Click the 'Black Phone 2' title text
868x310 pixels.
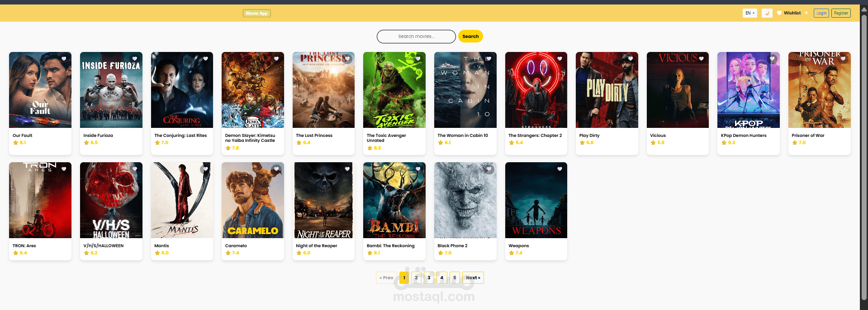tap(452, 246)
